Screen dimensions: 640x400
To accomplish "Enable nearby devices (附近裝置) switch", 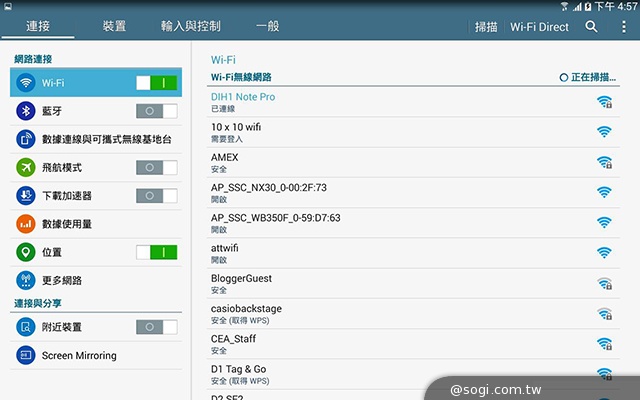I will click(x=157, y=327).
